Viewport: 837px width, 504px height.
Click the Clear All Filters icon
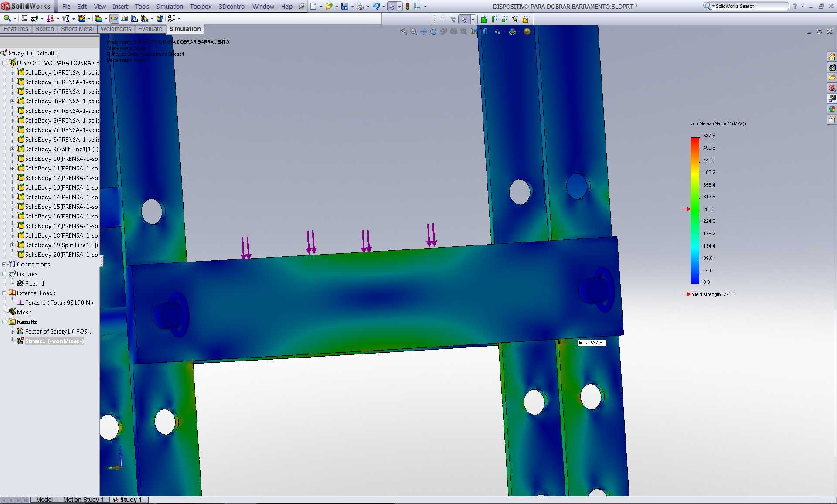(453, 19)
